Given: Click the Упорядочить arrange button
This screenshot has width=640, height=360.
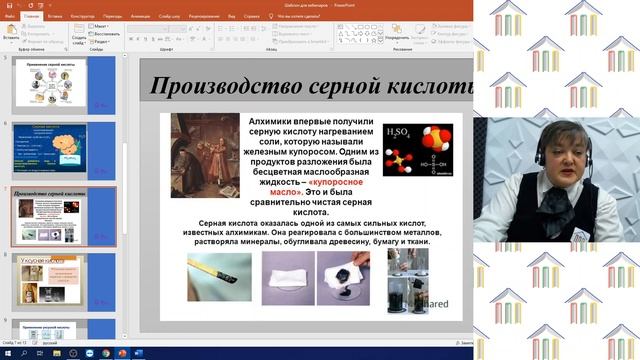Looking at the screenshot, I should tap(397, 33).
